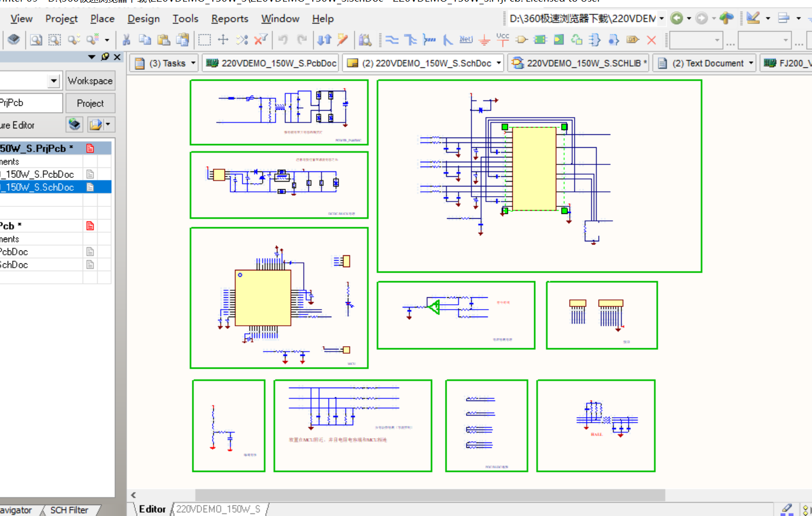Select the Place Sheet Entry tool
This screenshot has height=516, width=812.
click(x=558, y=39)
